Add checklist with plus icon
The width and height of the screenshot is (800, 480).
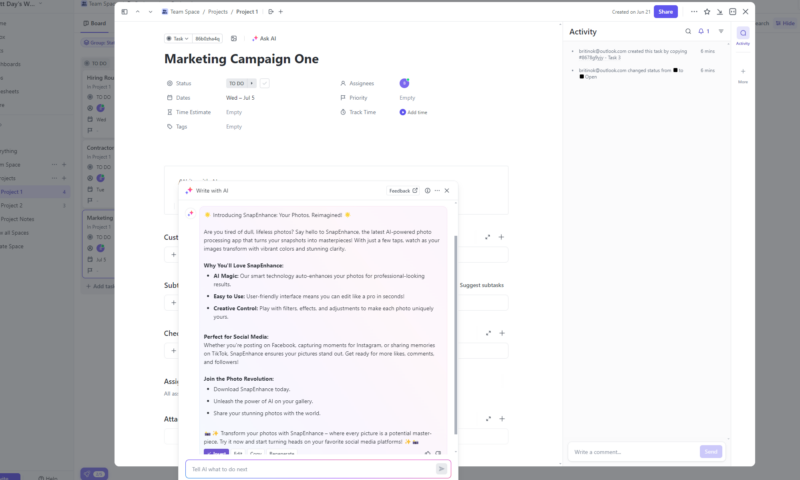point(502,333)
